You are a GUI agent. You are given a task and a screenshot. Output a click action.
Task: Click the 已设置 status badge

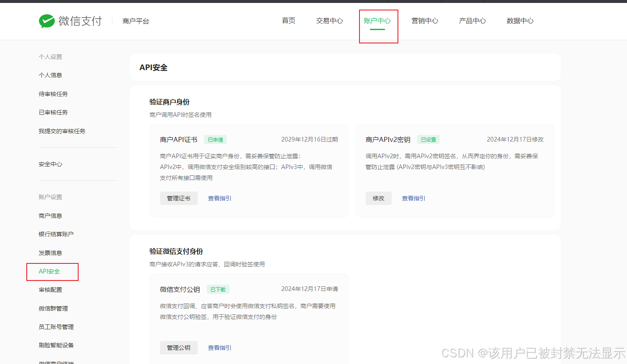(x=428, y=140)
